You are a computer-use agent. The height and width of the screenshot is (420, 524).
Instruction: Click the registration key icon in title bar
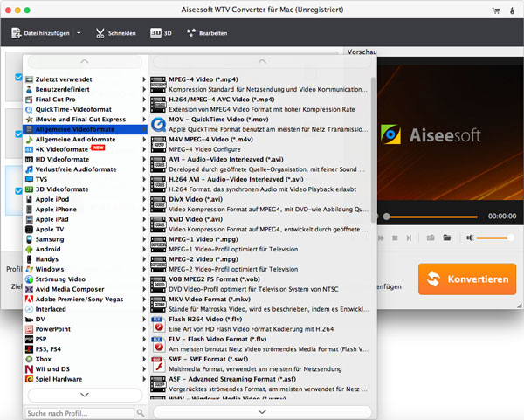(x=512, y=10)
